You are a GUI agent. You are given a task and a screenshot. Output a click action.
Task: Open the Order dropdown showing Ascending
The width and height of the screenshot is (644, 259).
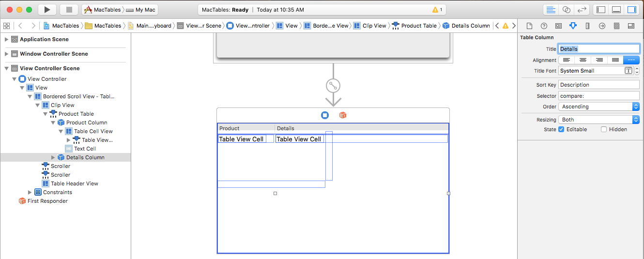tap(599, 107)
